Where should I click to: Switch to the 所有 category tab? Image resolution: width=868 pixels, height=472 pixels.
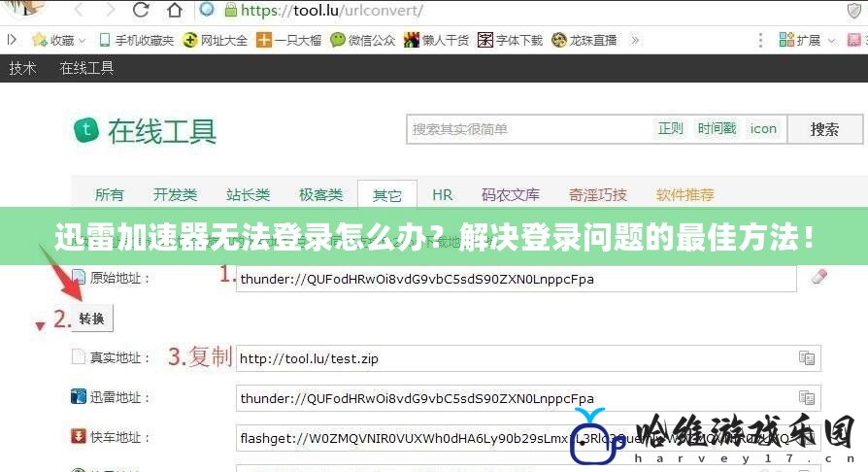coord(109,195)
